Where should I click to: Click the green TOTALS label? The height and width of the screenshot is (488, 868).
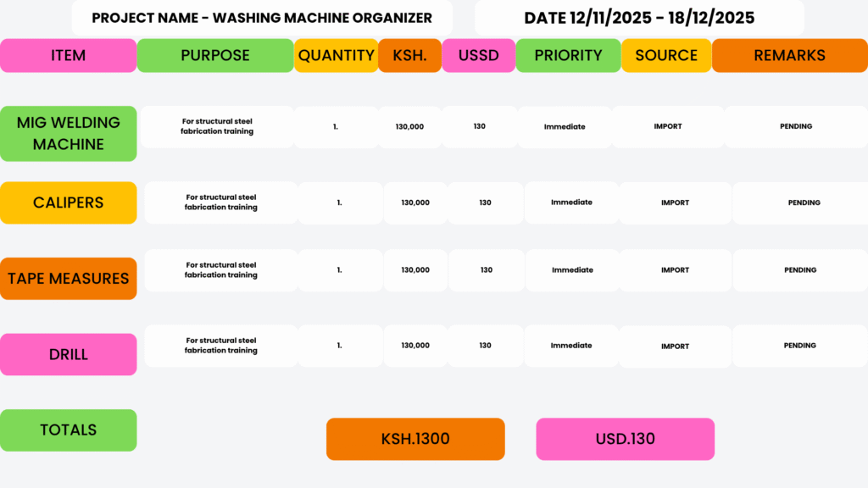click(x=68, y=430)
